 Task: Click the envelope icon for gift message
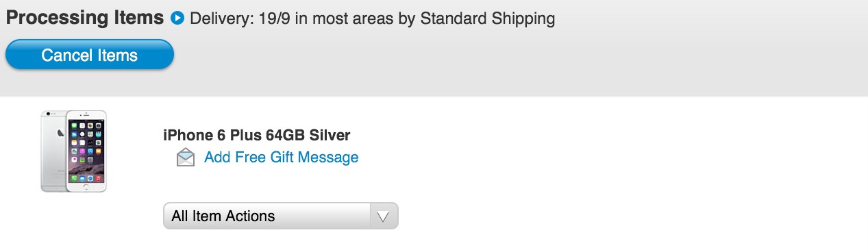(x=186, y=157)
